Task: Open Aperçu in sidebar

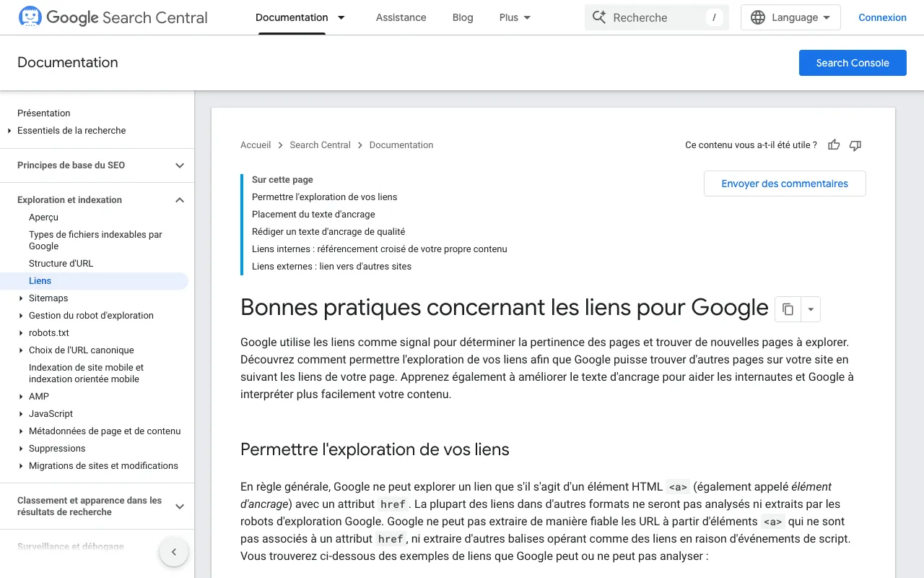Action: point(43,217)
